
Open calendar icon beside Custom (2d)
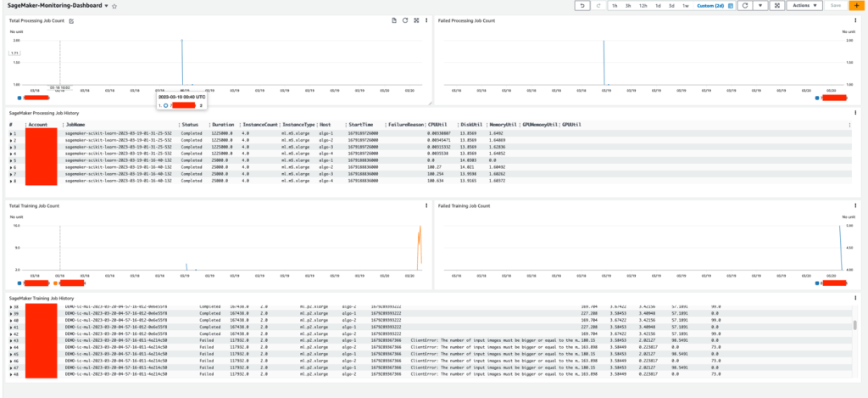click(731, 6)
